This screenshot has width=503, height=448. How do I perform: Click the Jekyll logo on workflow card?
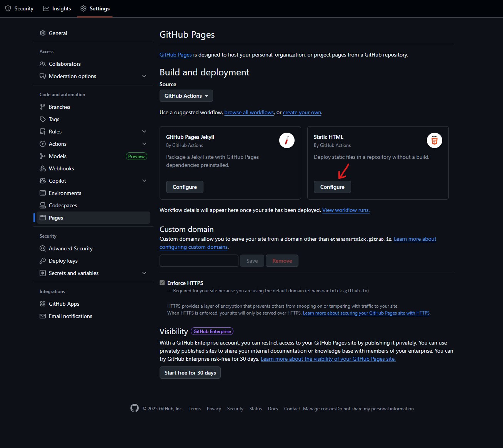[287, 140]
